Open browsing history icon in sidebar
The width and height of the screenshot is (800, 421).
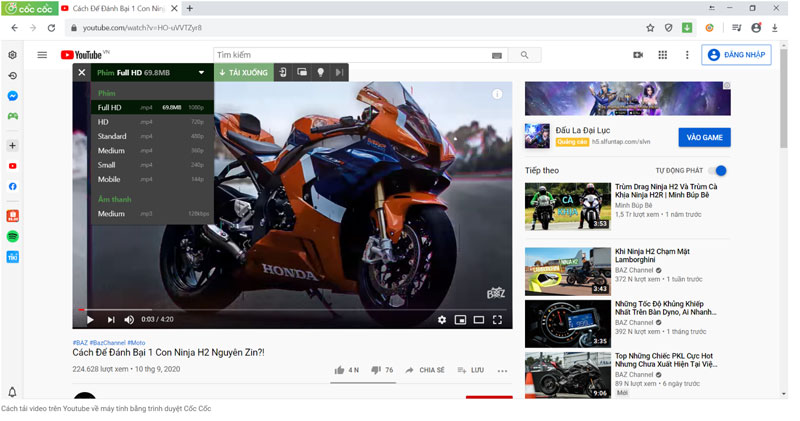[x=13, y=76]
